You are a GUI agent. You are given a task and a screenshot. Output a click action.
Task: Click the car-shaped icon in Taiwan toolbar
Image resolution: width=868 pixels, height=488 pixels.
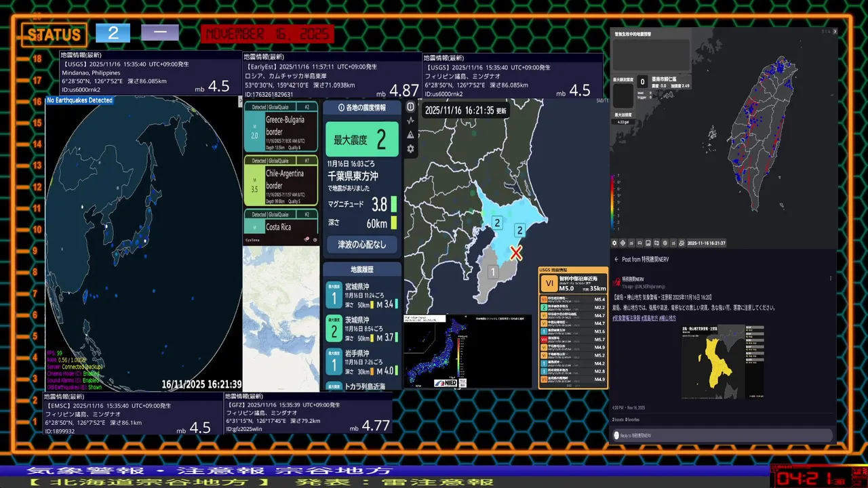639,243
